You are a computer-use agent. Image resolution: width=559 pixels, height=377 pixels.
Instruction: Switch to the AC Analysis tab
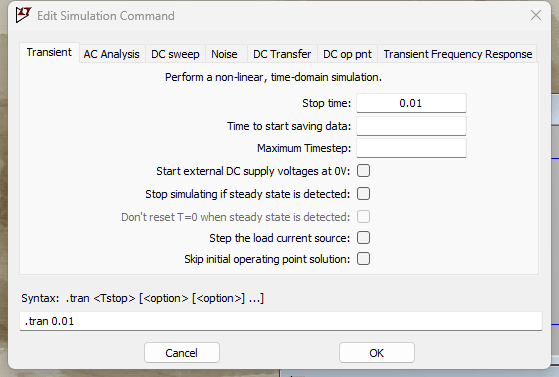[x=111, y=54]
